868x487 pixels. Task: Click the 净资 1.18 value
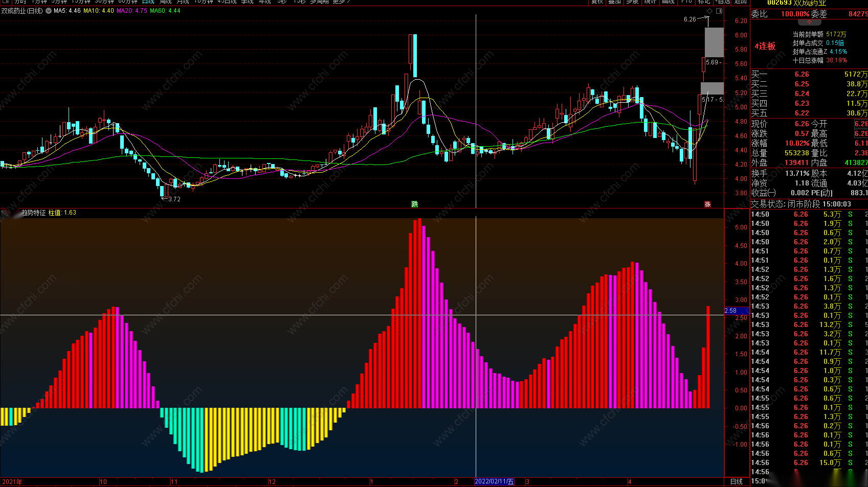[x=802, y=183]
